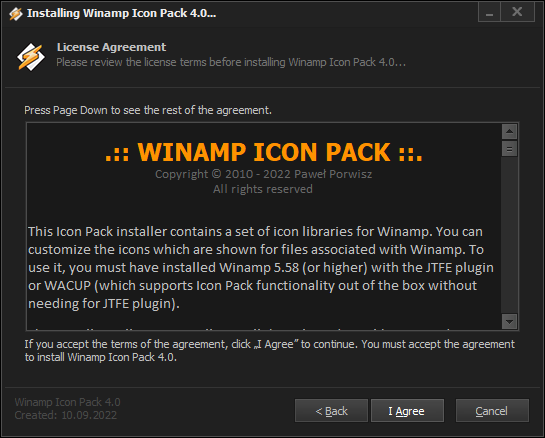This screenshot has width=545, height=438.
Task: Click the scrollbar down arrow in license box
Action: click(510, 321)
